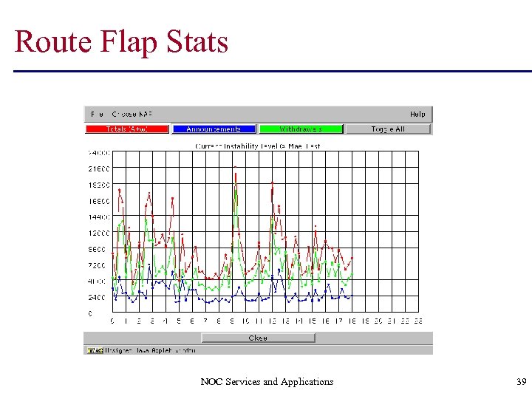Click the Java applet warning icon in status bar
This screenshot has height=399, width=532.
coord(95,350)
